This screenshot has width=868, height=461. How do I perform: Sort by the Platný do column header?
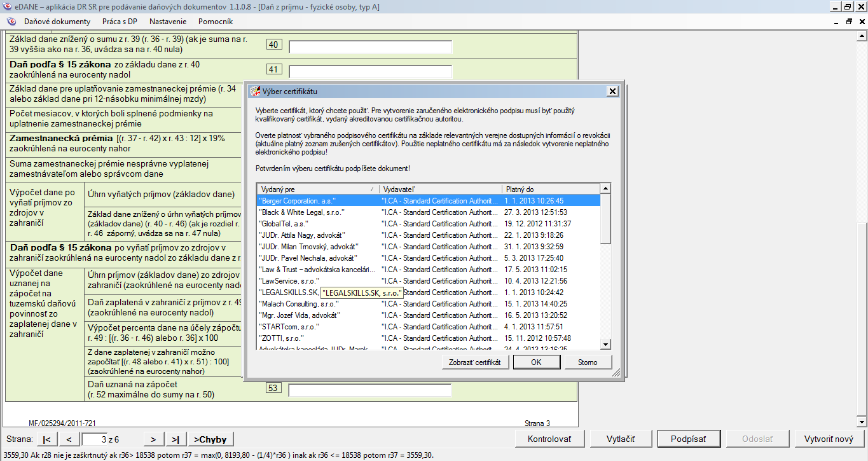551,189
